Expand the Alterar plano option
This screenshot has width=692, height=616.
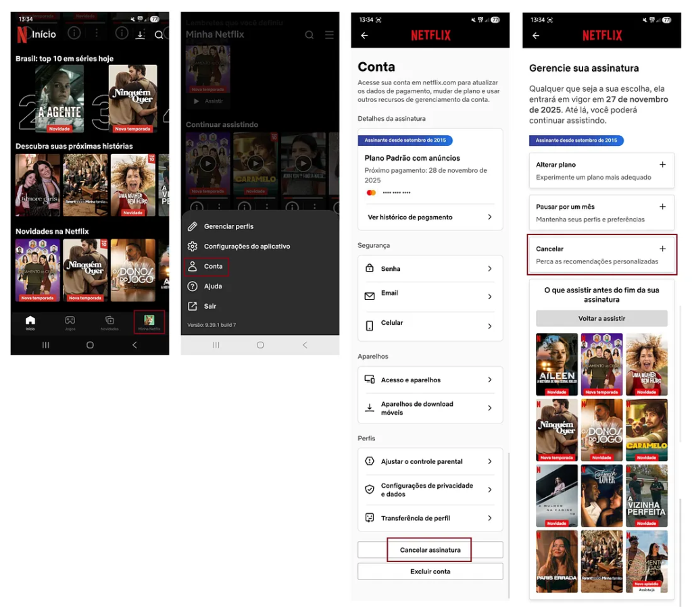click(662, 165)
